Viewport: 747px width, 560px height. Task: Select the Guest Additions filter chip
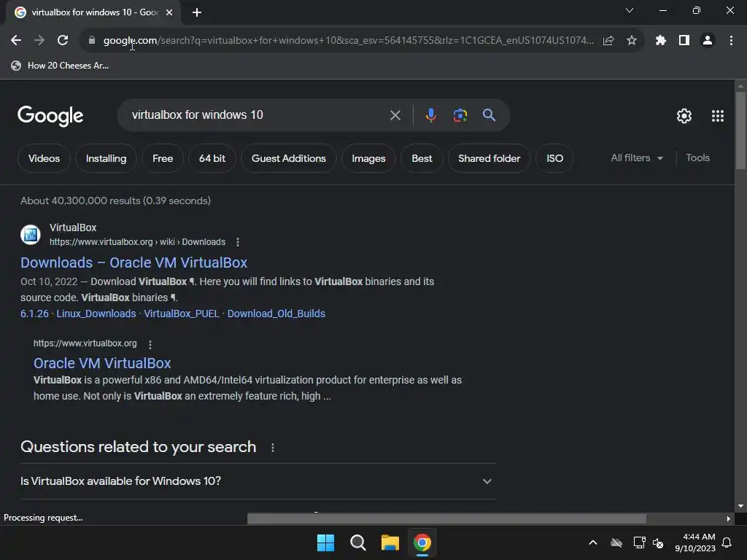tap(289, 158)
